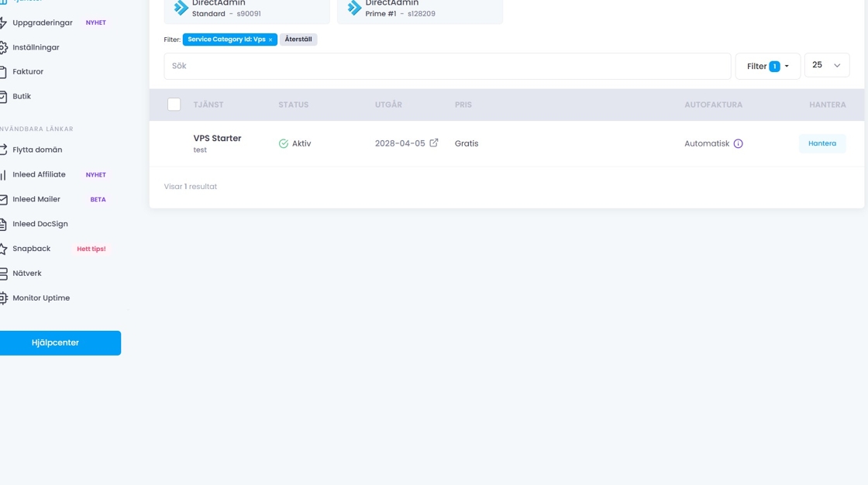The height and width of the screenshot is (485, 868).
Task: Toggle the select-all checkbox in table header
Action: coord(174,105)
